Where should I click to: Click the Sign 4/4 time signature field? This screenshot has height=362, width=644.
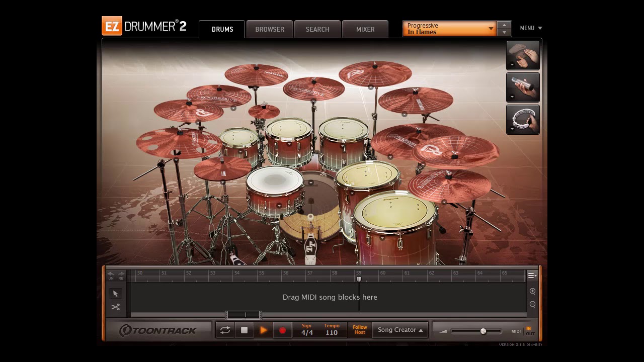tap(307, 330)
